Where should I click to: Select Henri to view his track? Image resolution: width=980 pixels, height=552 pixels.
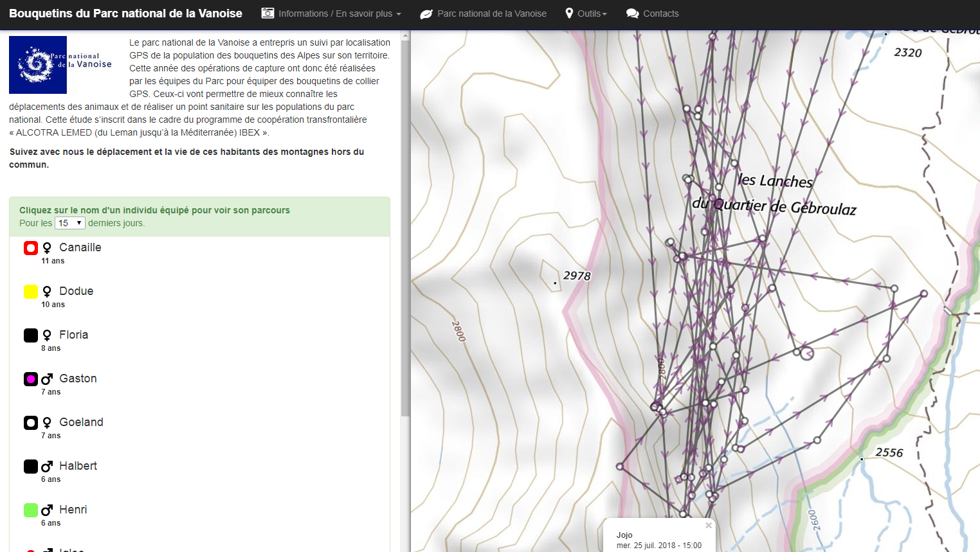tap(73, 510)
